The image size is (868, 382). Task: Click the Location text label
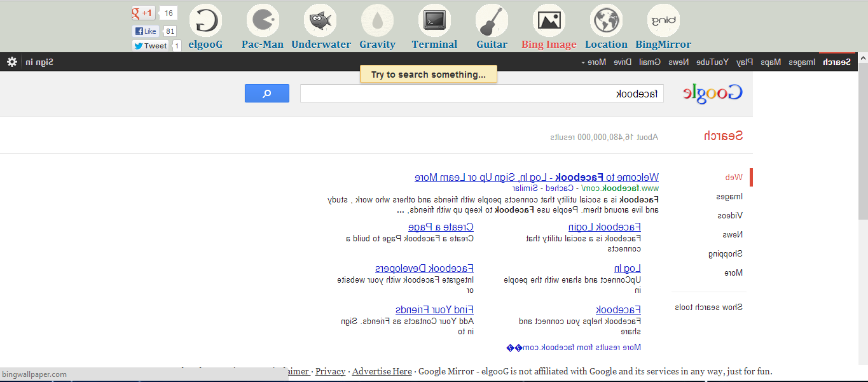[x=606, y=45]
